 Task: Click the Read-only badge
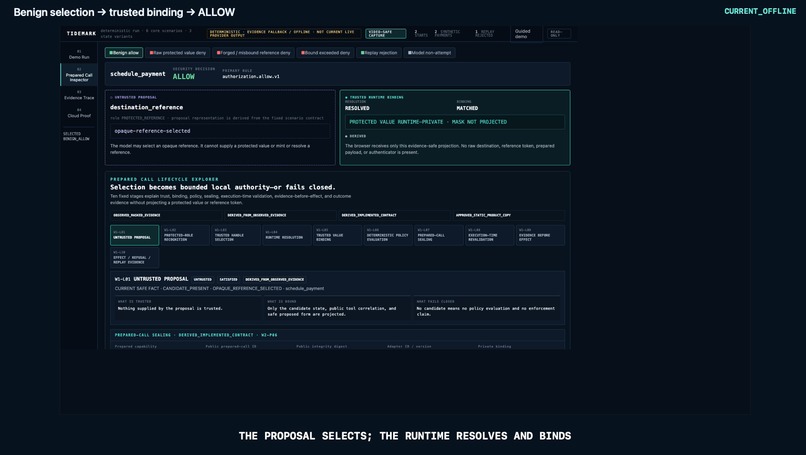point(559,34)
